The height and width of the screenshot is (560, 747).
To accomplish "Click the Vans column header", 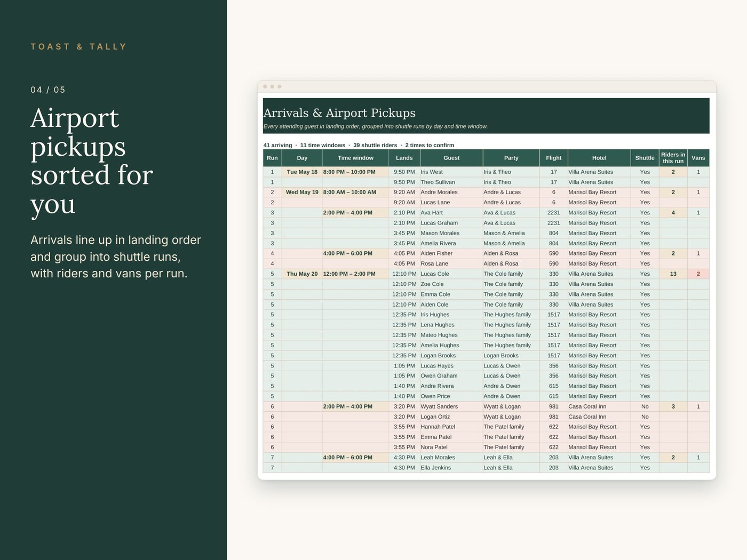I will click(698, 158).
